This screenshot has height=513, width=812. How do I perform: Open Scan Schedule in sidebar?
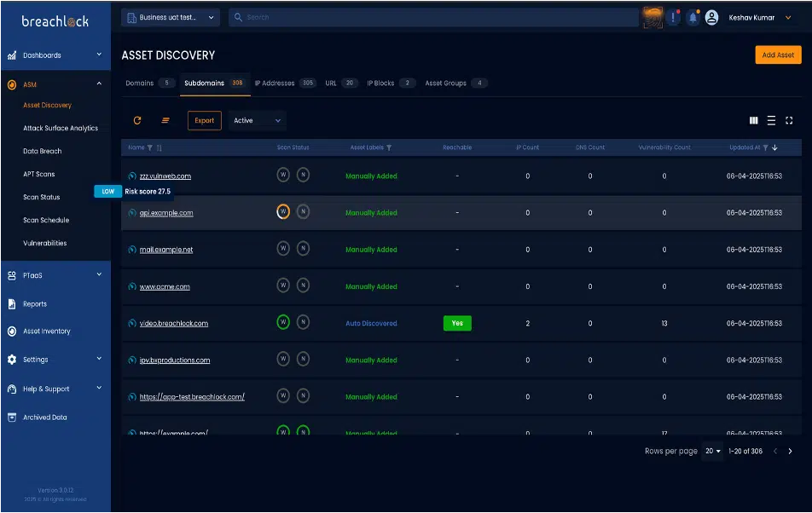46,221
